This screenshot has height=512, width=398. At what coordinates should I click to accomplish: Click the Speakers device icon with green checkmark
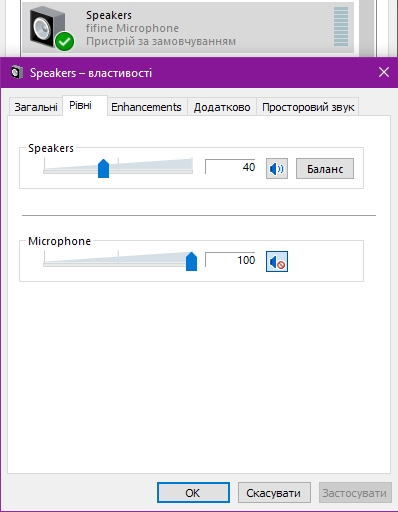tap(52, 29)
